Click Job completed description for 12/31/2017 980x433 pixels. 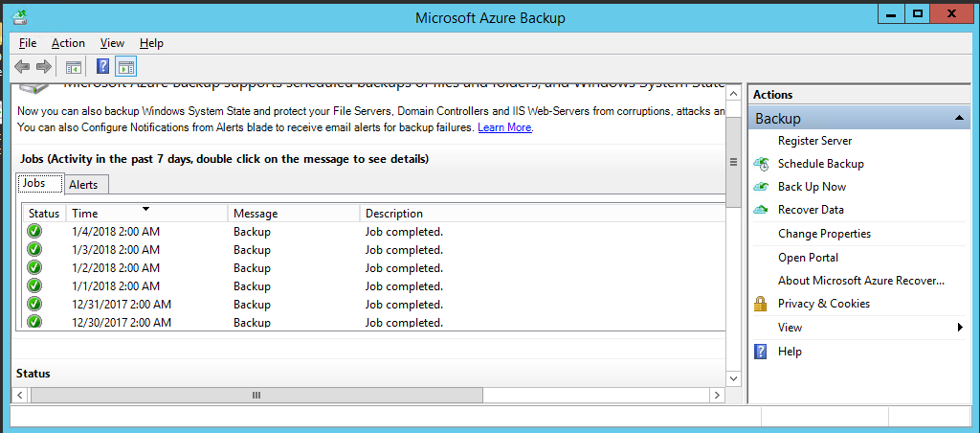click(404, 304)
